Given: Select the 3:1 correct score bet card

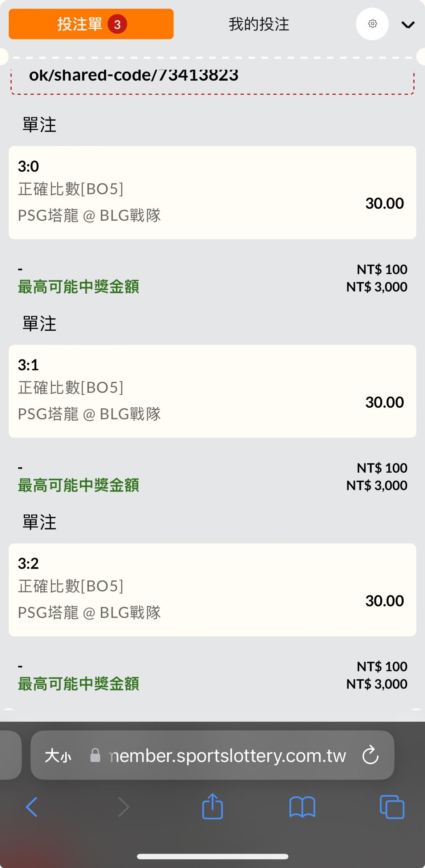Looking at the screenshot, I should 212,391.
